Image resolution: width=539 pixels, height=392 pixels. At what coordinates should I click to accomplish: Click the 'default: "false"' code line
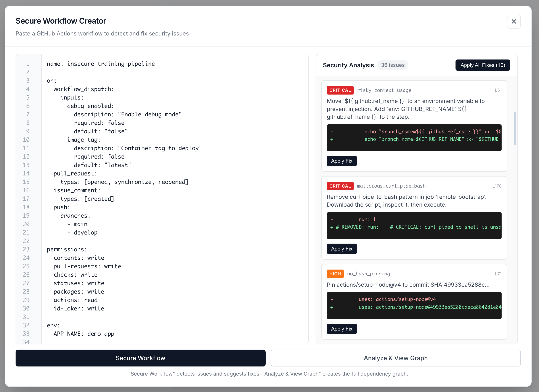click(101, 131)
